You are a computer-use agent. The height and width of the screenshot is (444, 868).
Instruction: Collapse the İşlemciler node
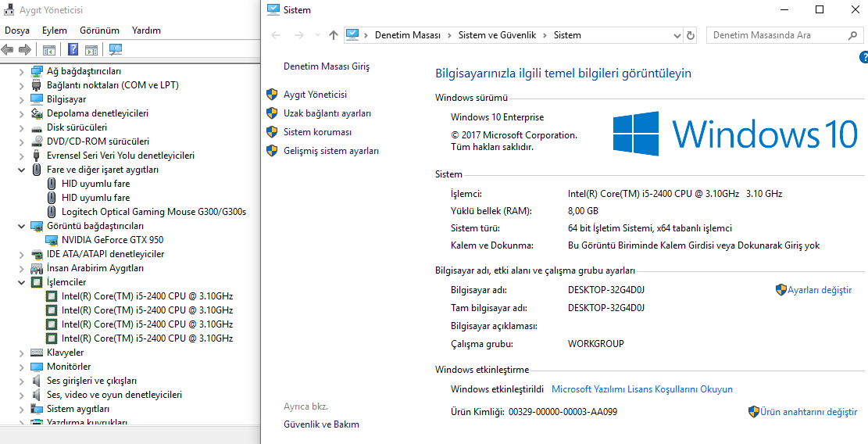point(22,282)
